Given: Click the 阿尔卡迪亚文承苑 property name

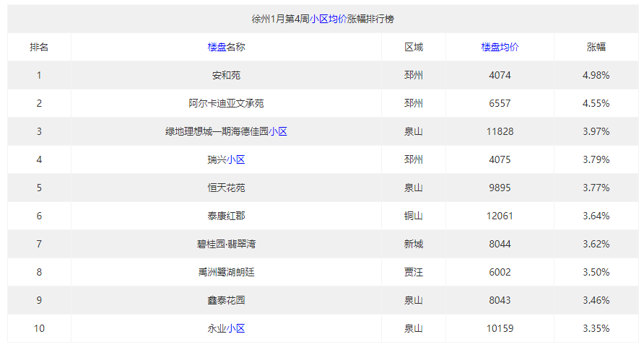Looking at the screenshot, I should coord(226,103).
